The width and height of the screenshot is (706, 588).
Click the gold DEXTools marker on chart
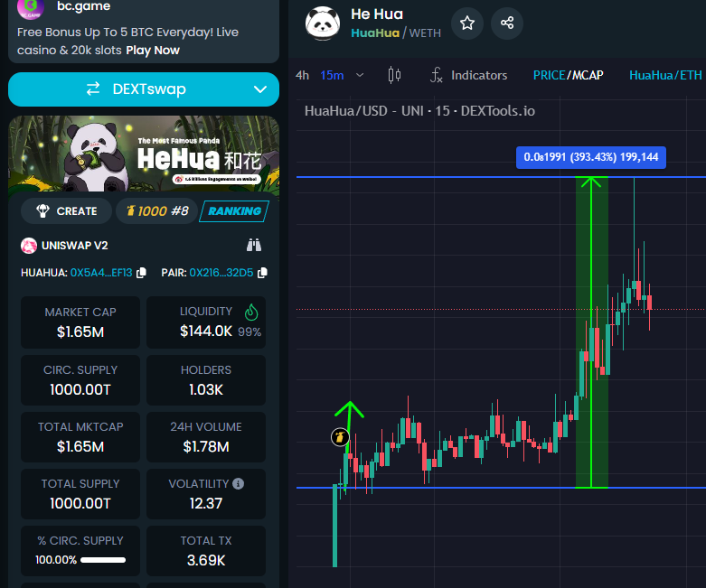[340, 437]
